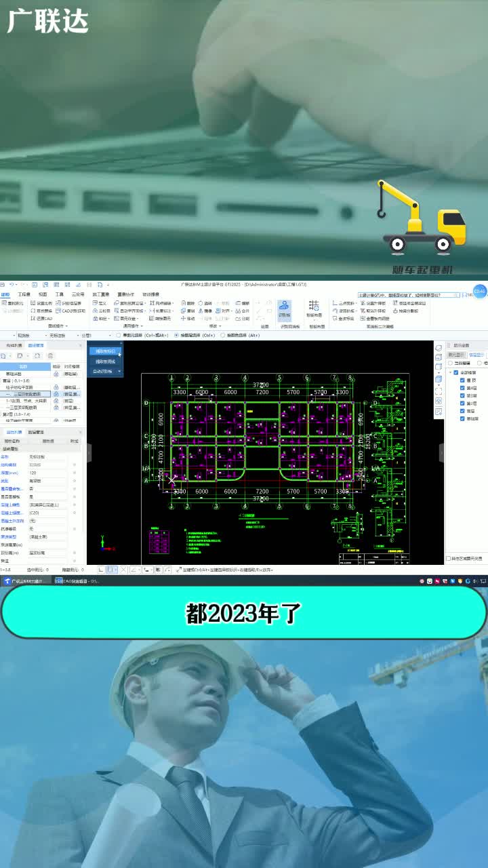
Task: Open the 智能布置 smart layout tool
Action: click(314, 310)
